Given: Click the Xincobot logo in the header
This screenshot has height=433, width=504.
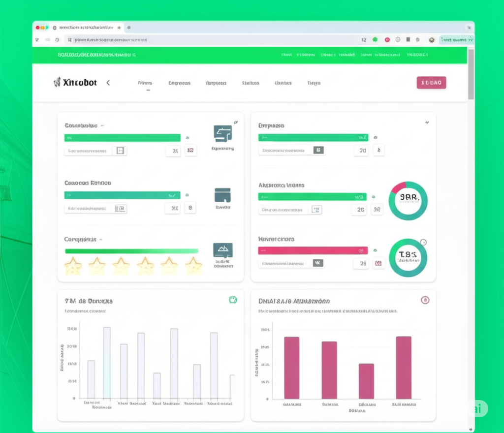Looking at the screenshot, I should tap(75, 83).
